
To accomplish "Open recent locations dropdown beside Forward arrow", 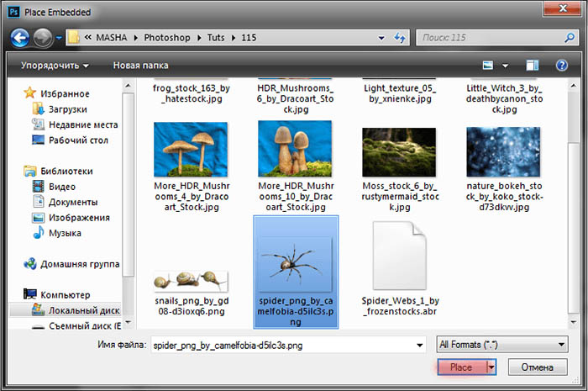I will [x=59, y=38].
